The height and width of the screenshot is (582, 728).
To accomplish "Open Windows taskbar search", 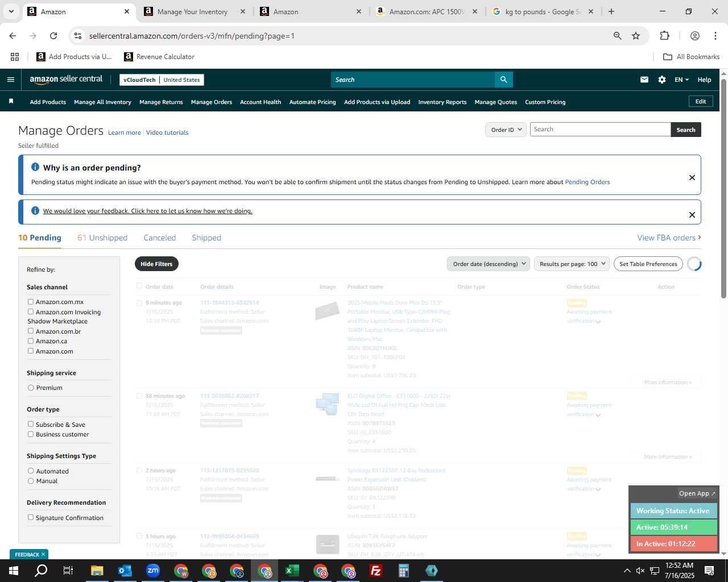I will [x=41, y=571].
